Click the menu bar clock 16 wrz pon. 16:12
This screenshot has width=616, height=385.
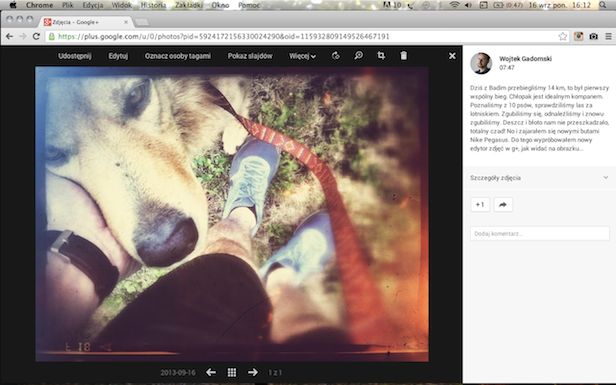click(560, 5)
